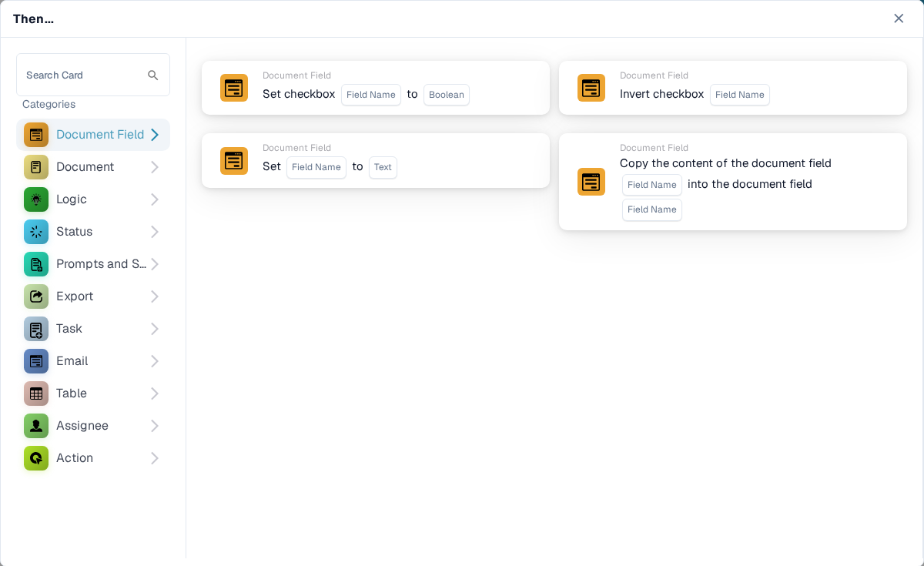Click the Action category icon

pos(36,458)
